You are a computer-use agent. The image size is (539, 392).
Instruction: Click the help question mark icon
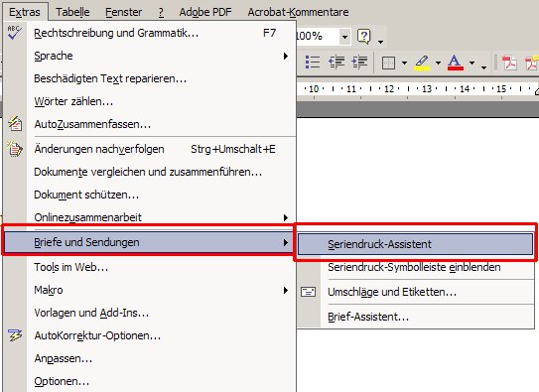click(363, 36)
